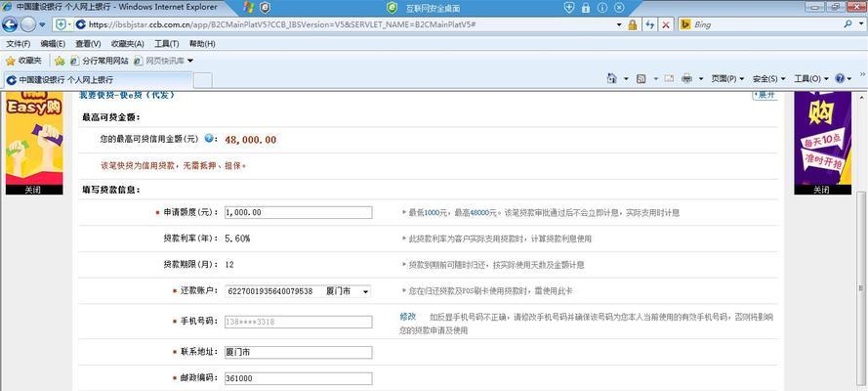Click the 修改 link beside phone number
Viewport: 868px width, 391px height.
pos(408,317)
